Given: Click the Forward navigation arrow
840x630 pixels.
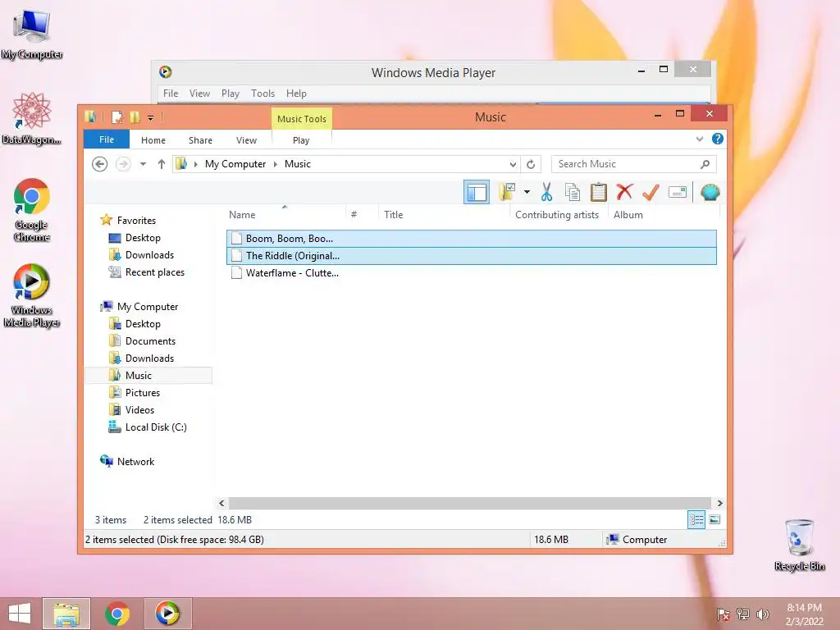Looking at the screenshot, I should pyautogui.click(x=123, y=164).
